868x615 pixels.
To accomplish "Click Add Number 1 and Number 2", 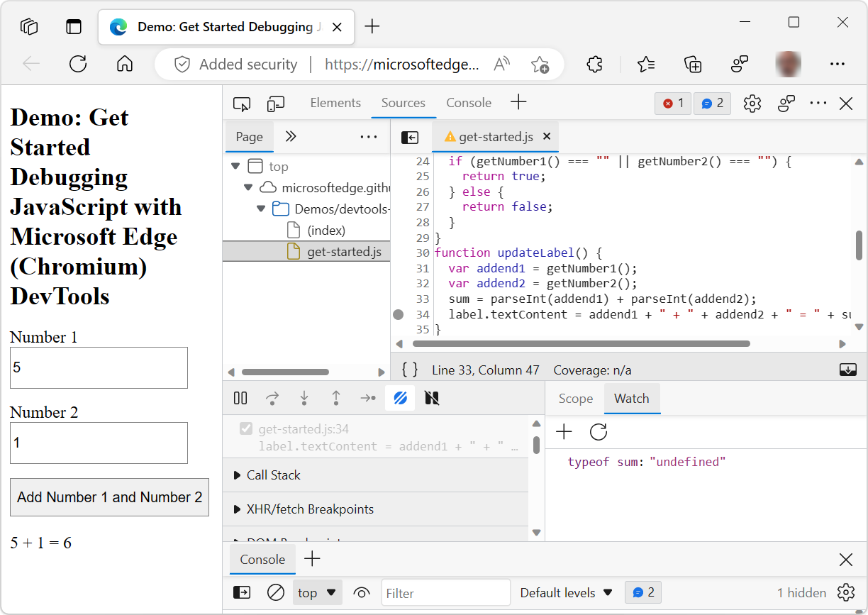I will tap(109, 497).
